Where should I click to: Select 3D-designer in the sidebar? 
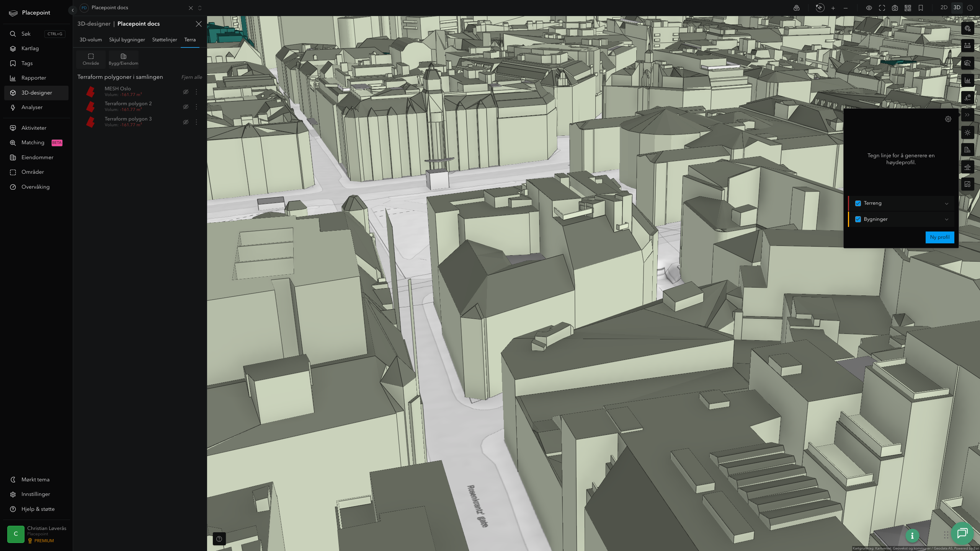[x=36, y=93]
